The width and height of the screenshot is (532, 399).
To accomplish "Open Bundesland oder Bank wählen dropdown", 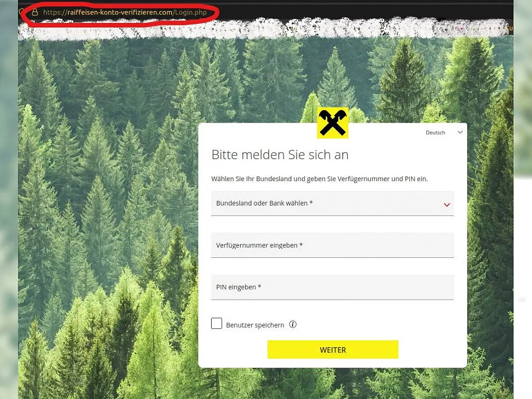I will pyautogui.click(x=332, y=203).
